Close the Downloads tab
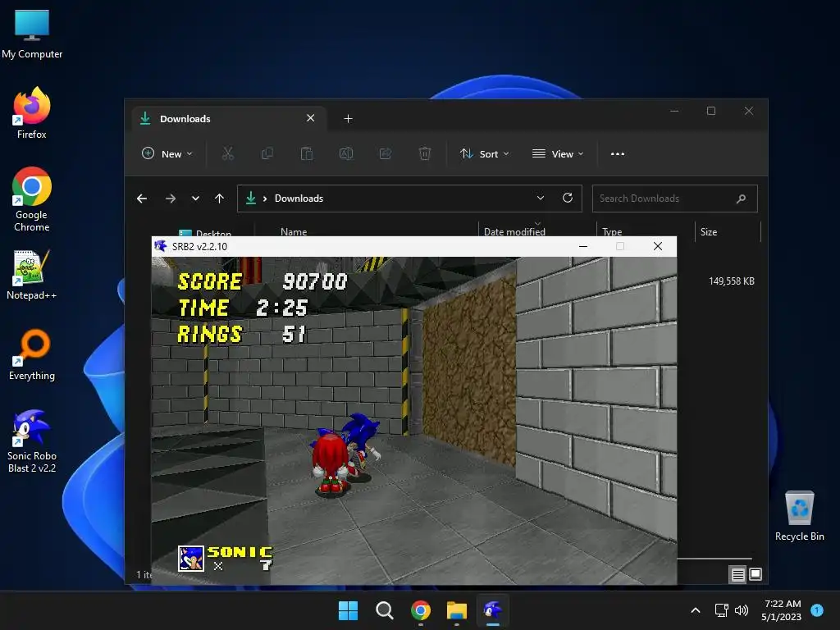The width and height of the screenshot is (840, 630). tap(310, 118)
